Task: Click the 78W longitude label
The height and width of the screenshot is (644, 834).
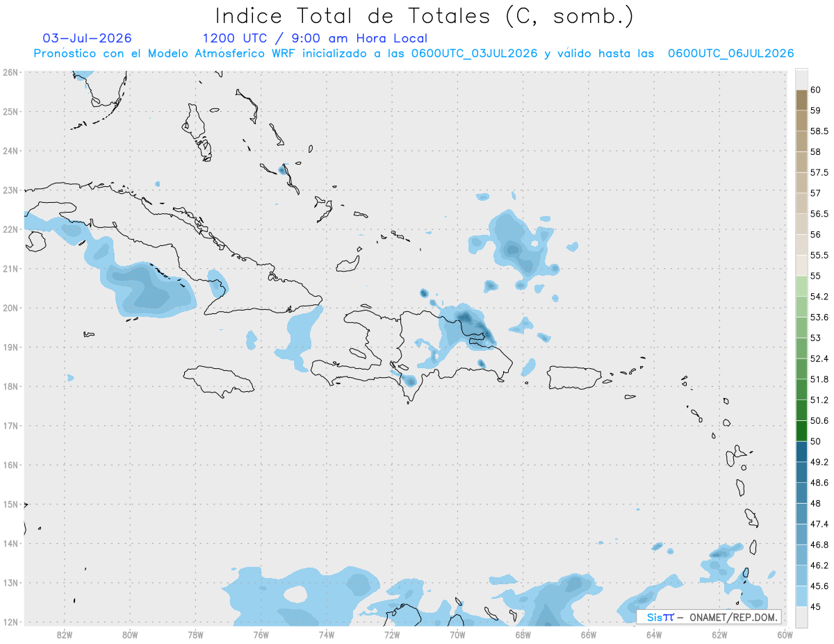Action: pyautogui.click(x=195, y=634)
